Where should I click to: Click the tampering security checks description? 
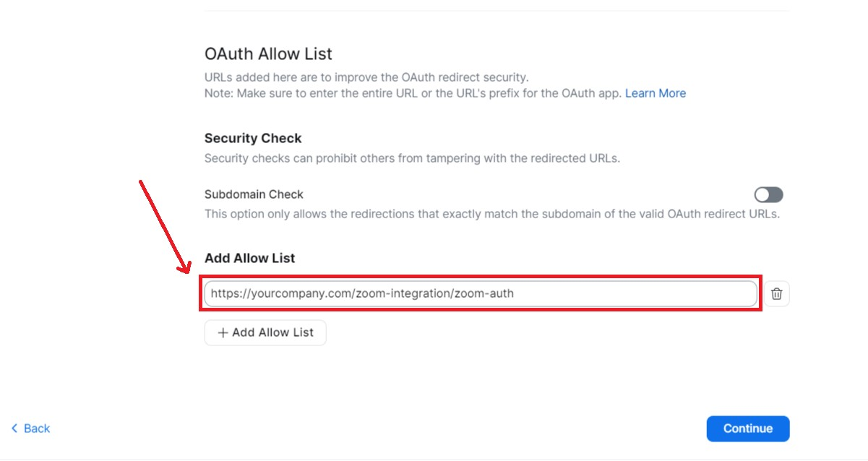(412, 158)
